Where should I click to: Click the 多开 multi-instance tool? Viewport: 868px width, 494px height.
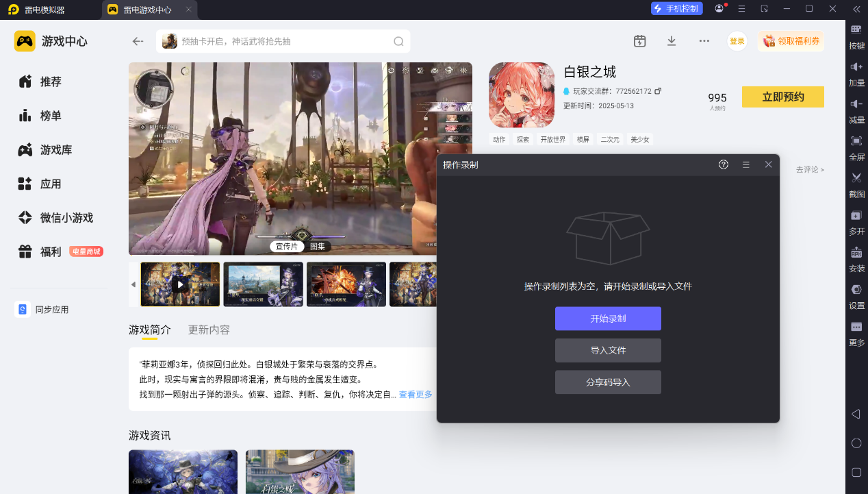[x=856, y=223]
